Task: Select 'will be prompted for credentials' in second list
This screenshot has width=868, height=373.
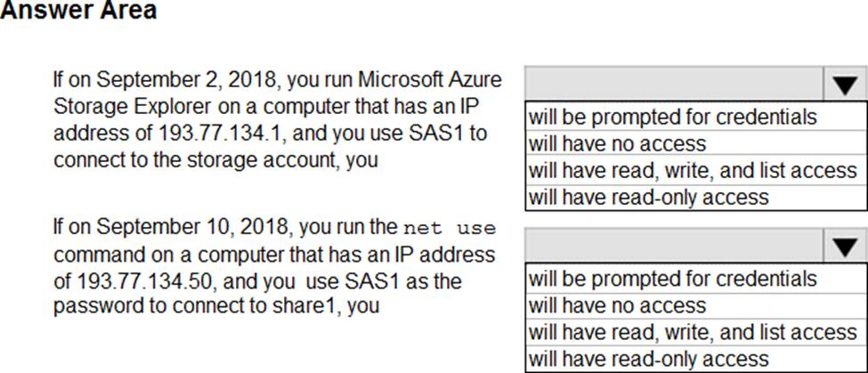Action: pos(696,278)
